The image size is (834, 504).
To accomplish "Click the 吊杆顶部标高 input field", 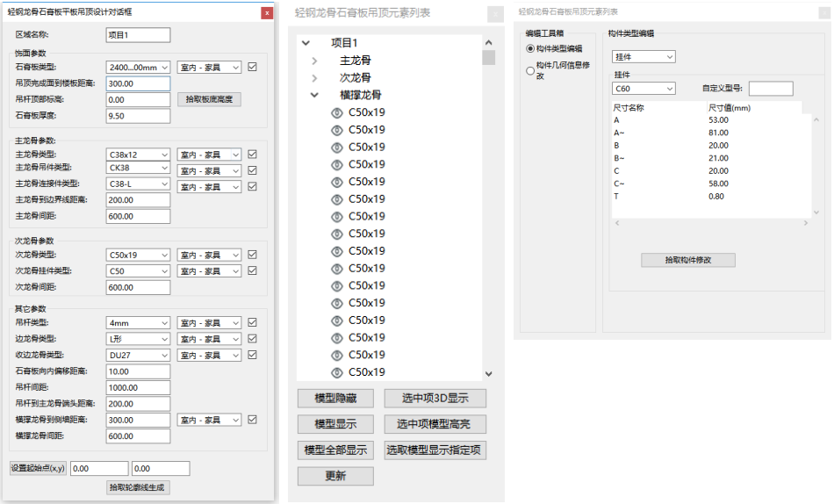I will (138, 99).
